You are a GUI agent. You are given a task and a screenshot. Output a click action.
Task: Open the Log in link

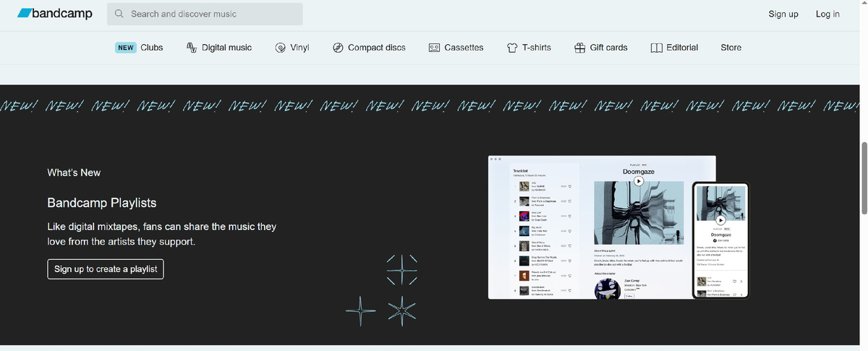coord(827,14)
